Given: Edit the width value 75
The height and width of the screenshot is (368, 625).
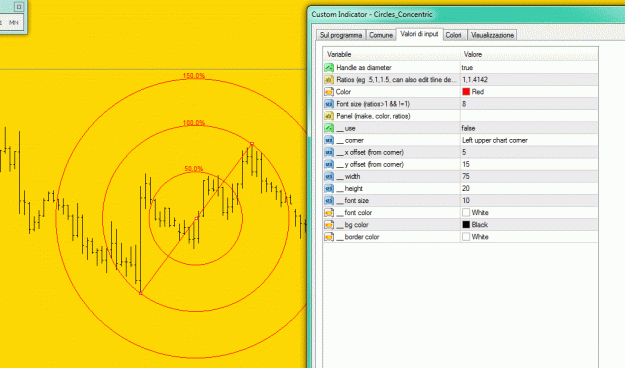Looking at the screenshot, I should click(529, 176).
